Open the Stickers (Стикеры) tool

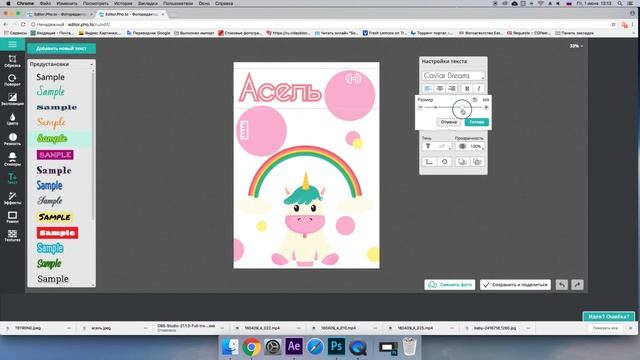(x=12, y=159)
